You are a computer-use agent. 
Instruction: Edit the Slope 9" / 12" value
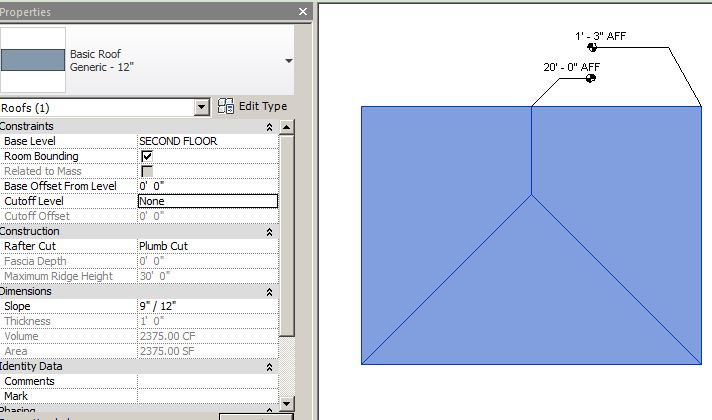tap(208, 306)
